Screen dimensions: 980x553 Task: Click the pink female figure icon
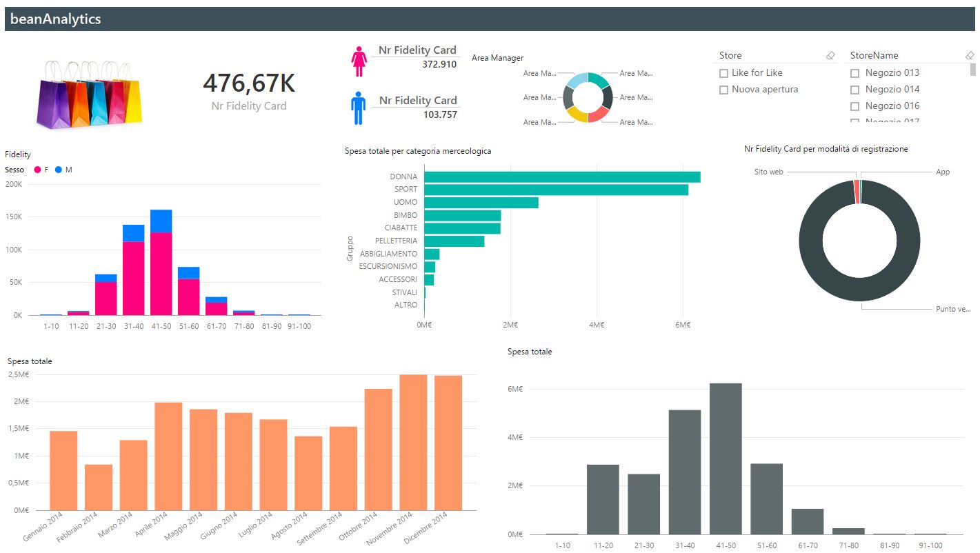[x=359, y=61]
